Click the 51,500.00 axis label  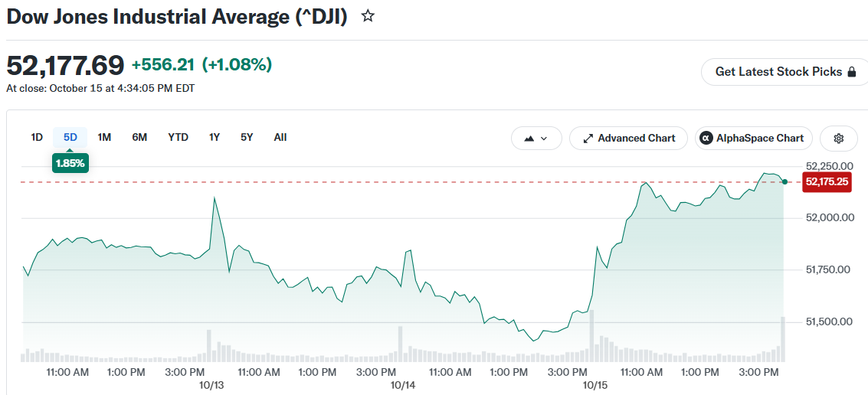[x=830, y=322]
